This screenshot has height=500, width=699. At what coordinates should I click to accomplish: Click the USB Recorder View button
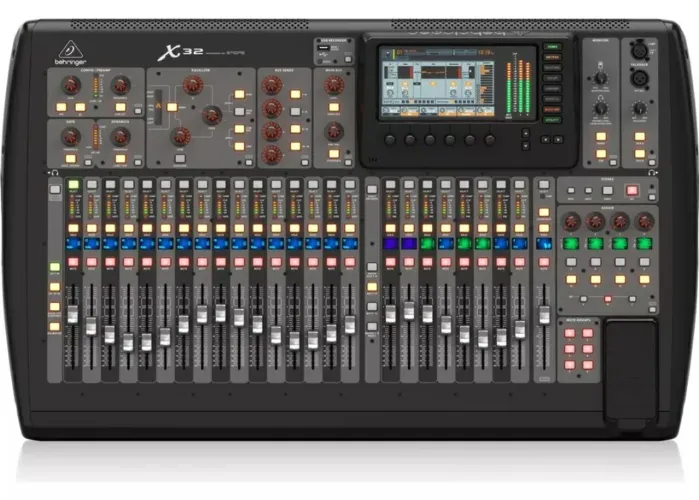348,59
